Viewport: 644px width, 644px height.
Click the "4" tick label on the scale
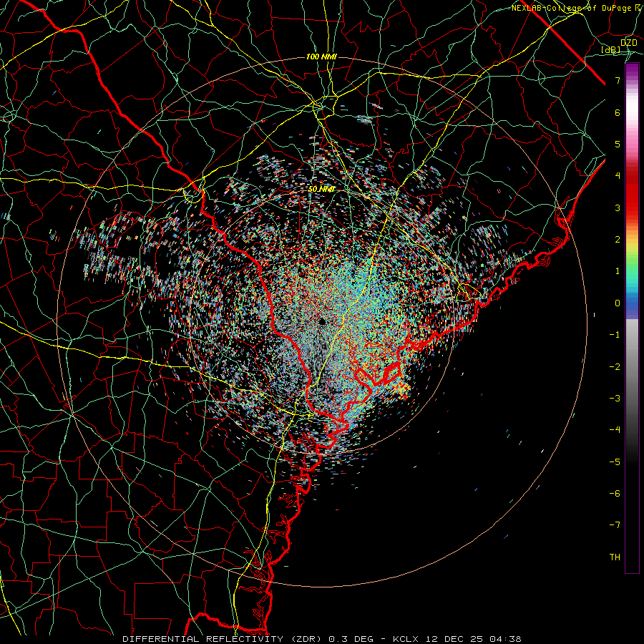pyautogui.click(x=618, y=176)
